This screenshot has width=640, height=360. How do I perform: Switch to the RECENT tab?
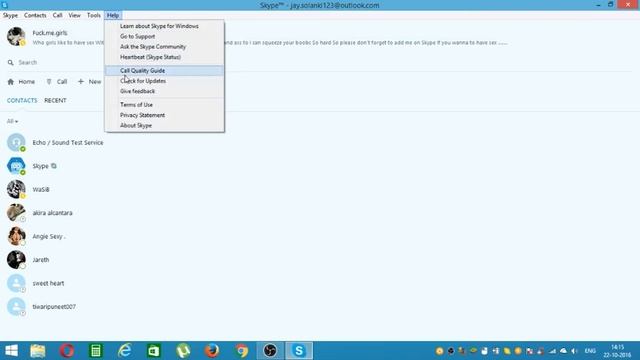tap(55, 100)
